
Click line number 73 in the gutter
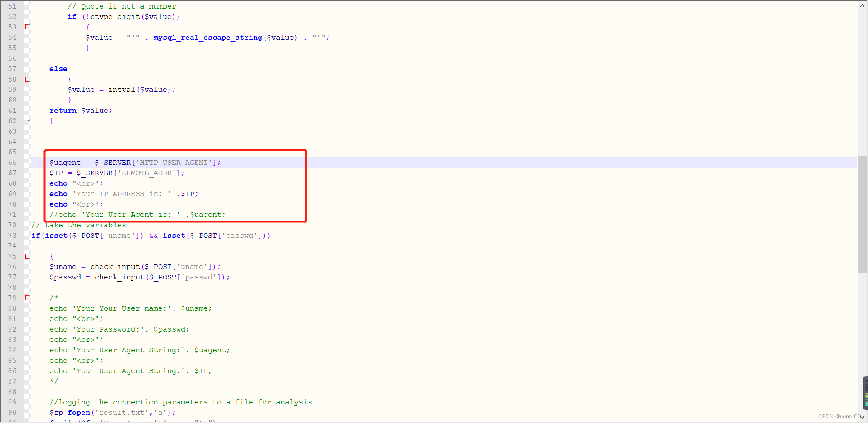coord(12,236)
